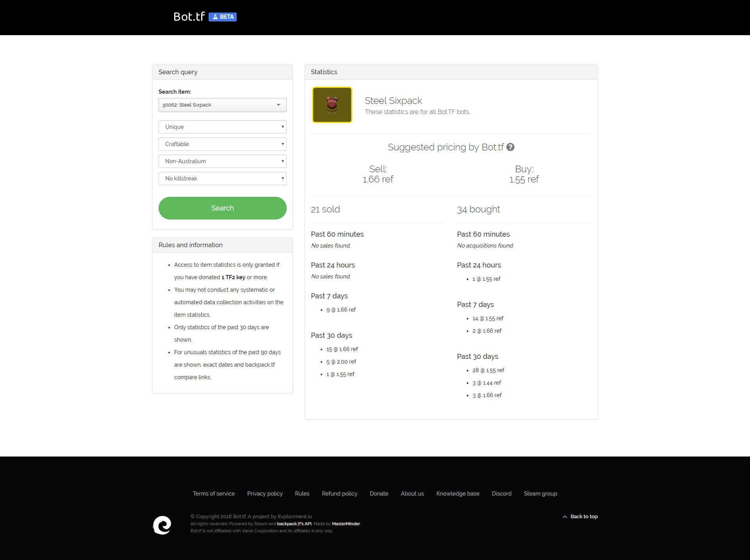Viewport: 750px width, 560px height.
Task: Visit the Steam group link
Action: click(540, 494)
